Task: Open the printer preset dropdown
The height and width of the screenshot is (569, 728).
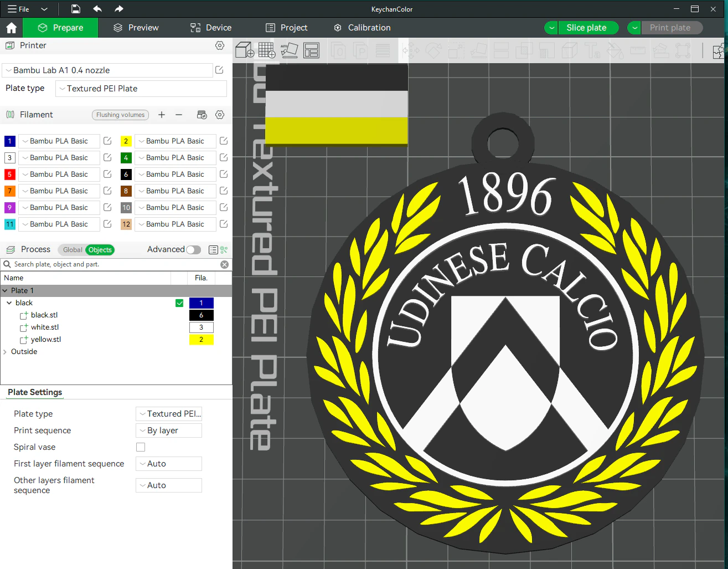Action: (x=107, y=70)
